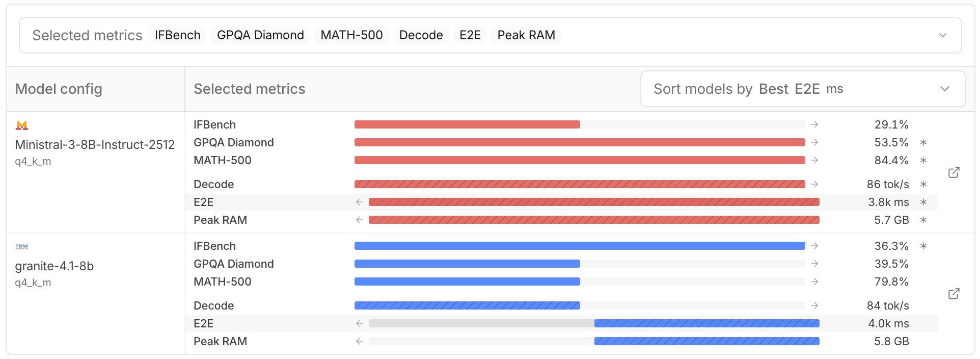980x359 pixels.
Task: Click right arrow beside granite GPQA Diamond bar
Action: coord(814,264)
